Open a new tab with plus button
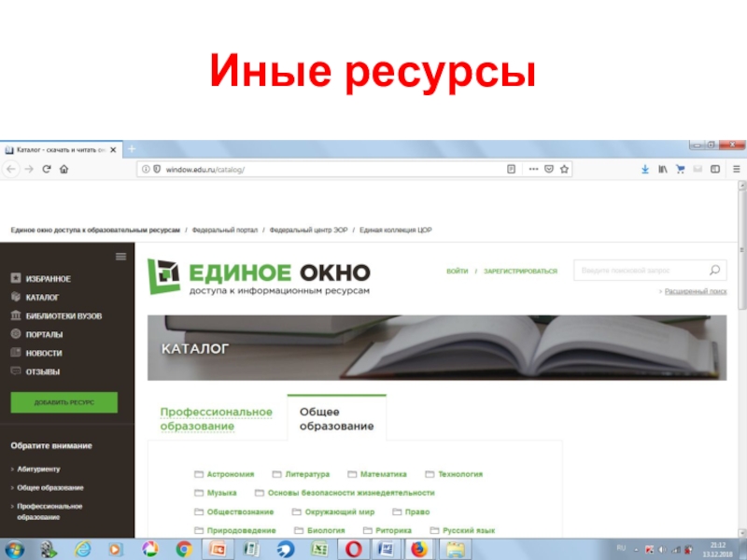The width and height of the screenshot is (747, 560). (x=132, y=149)
